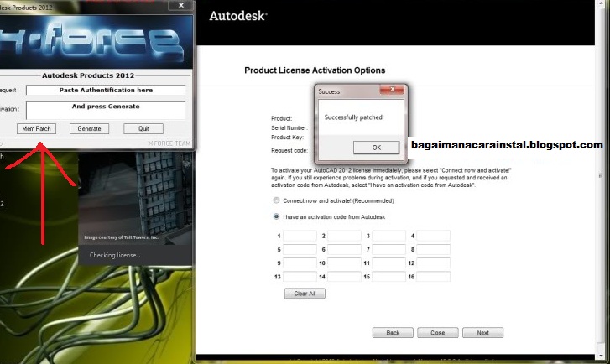Screen dimensions: 610x364
Task: Click activation code field 9
Action: (300, 263)
